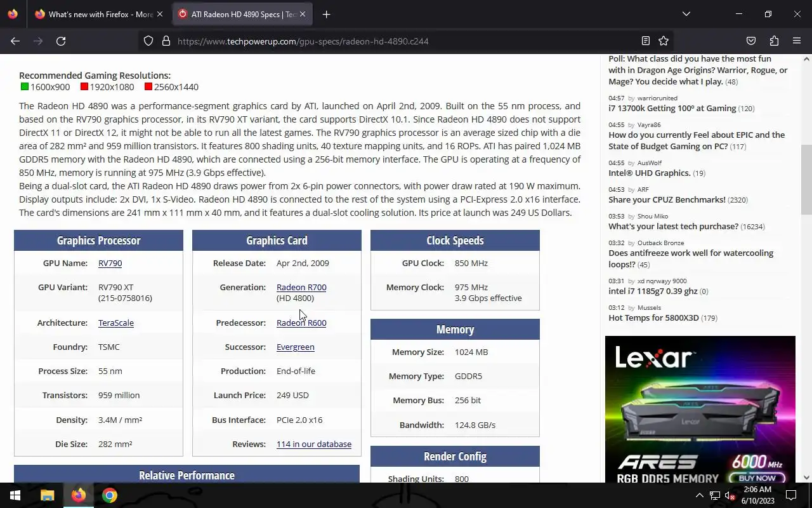
Task: Open the network status tray icon
Action: pos(714,495)
